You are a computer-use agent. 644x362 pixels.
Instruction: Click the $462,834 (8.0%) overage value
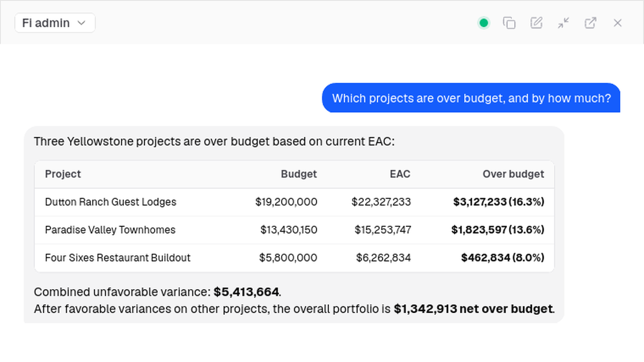(502, 258)
